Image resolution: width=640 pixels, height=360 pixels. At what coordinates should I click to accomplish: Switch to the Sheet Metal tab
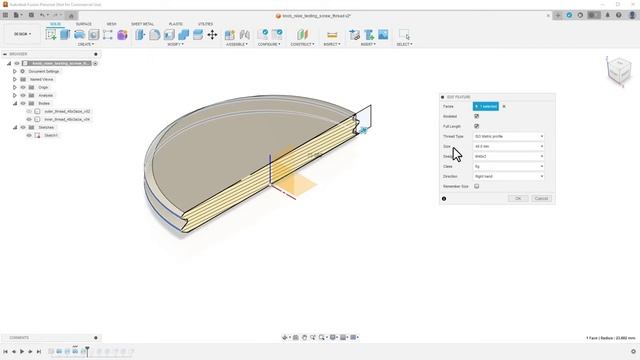click(142, 24)
